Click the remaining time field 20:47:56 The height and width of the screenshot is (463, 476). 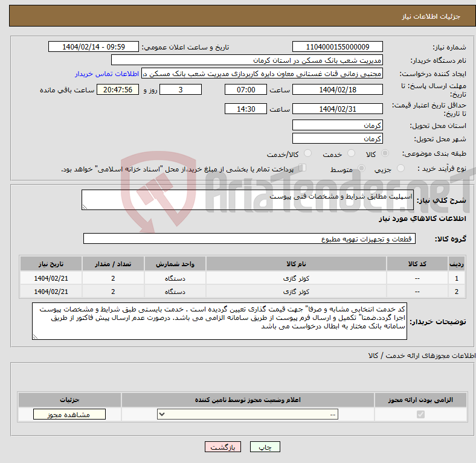click(x=118, y=89)
